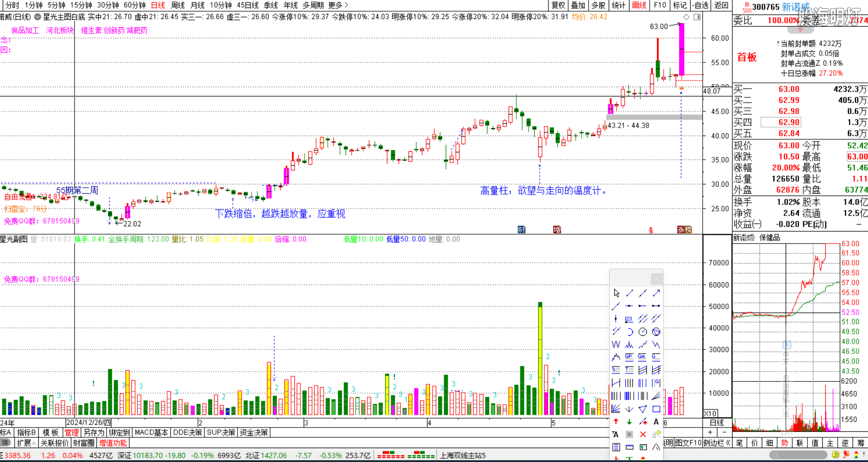Image resolution: width=868 pixels, height=462 pixels.
Task: Choose the GA line tool
Action: 642,357
